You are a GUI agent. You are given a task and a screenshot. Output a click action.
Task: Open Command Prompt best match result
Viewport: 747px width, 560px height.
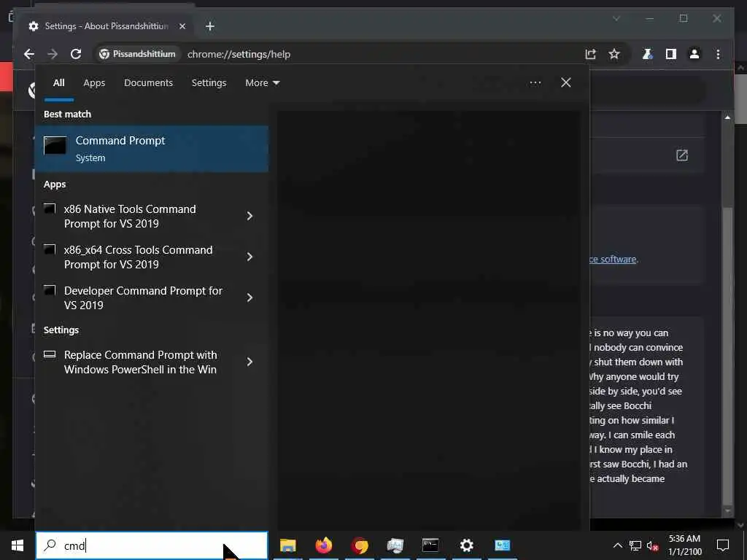(152, 149)
